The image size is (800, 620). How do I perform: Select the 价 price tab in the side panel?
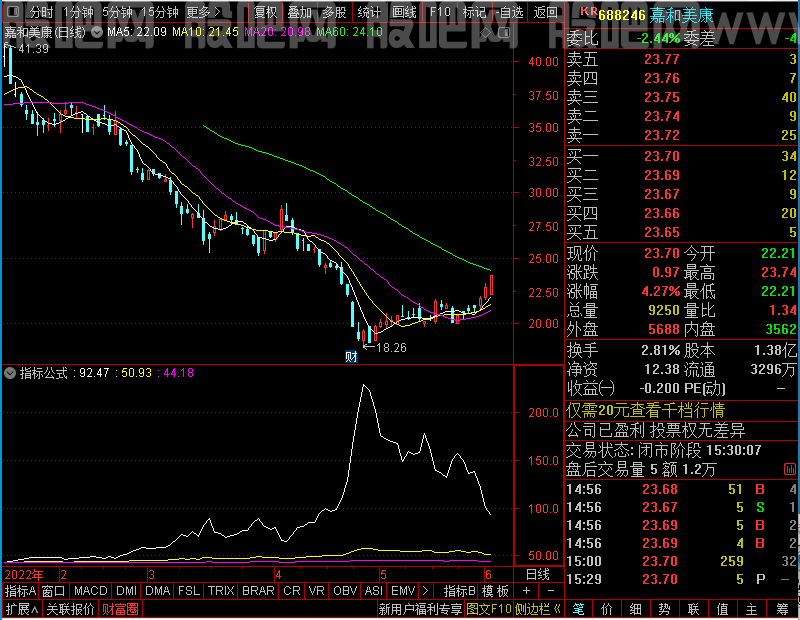pos(607,609)
